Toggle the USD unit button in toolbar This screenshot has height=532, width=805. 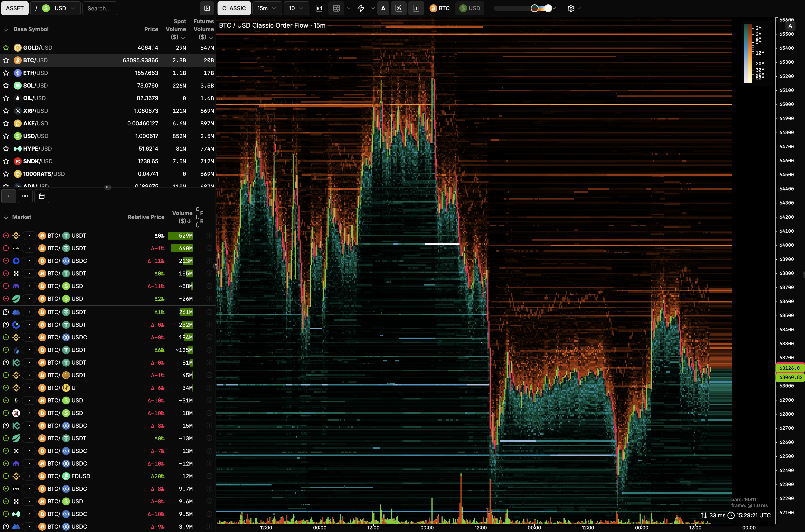pyautogui.click(x=470, y=8)
